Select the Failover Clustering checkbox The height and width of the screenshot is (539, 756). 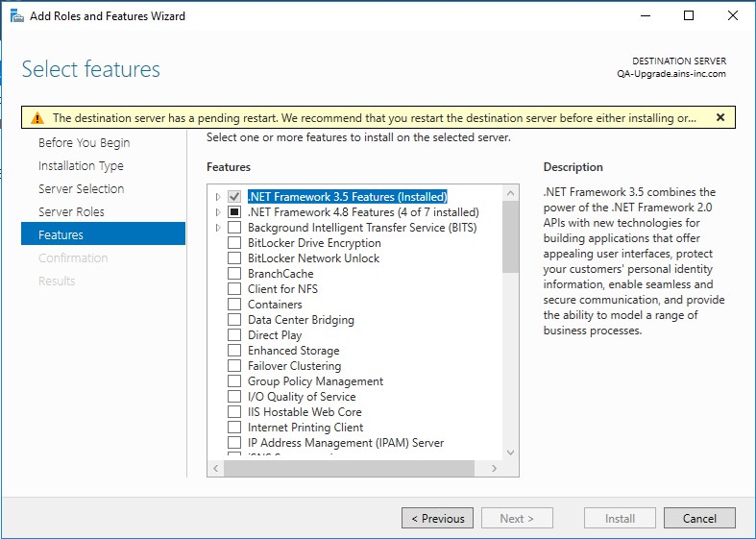234,366
